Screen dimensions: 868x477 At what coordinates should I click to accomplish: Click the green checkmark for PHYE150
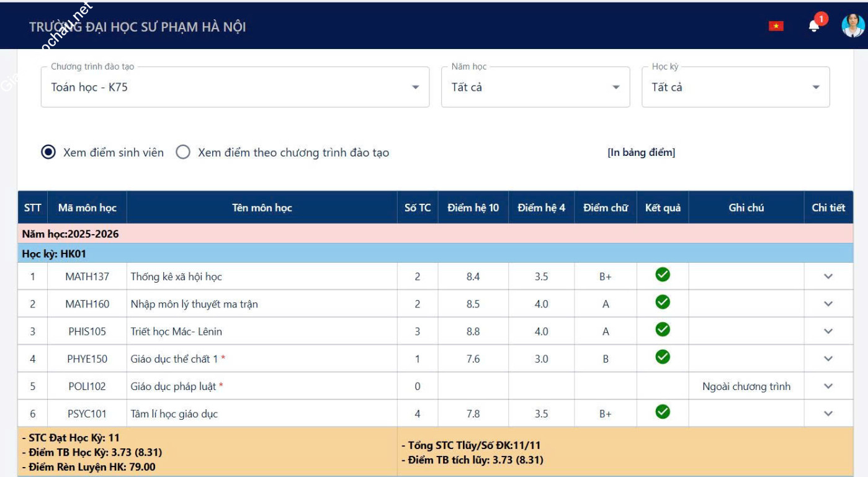click(x=663, y=357)
